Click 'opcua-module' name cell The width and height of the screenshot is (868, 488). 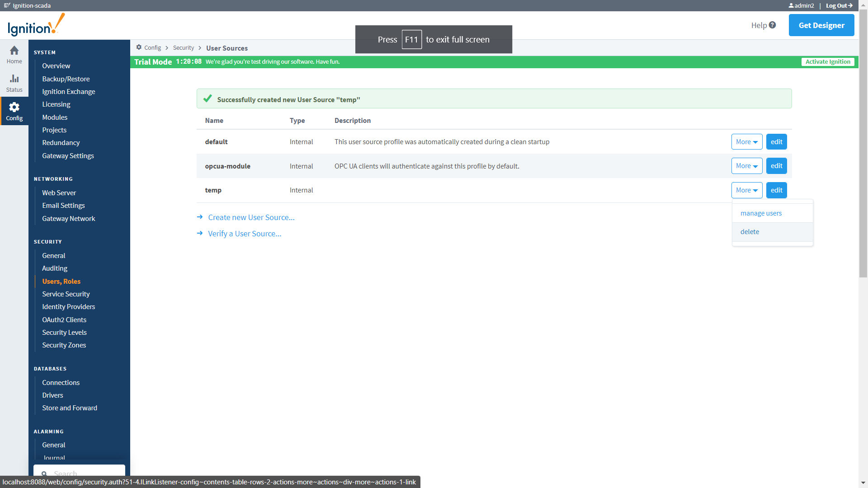pos(227,166)
